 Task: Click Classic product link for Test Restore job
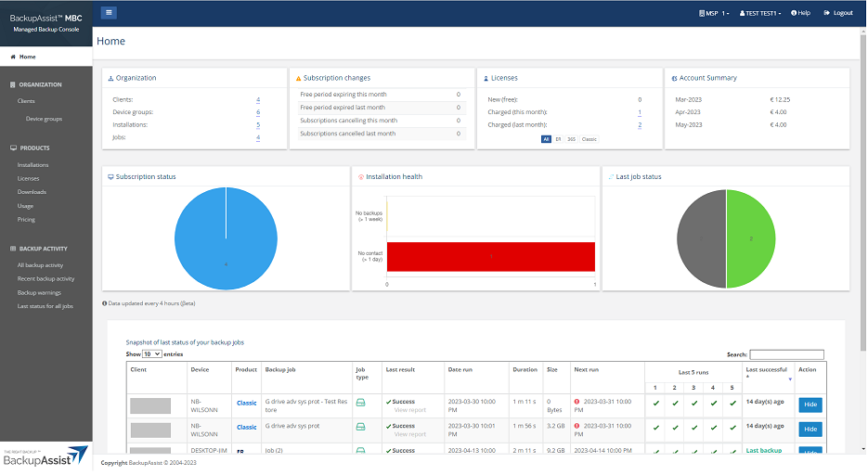[246, 404]
